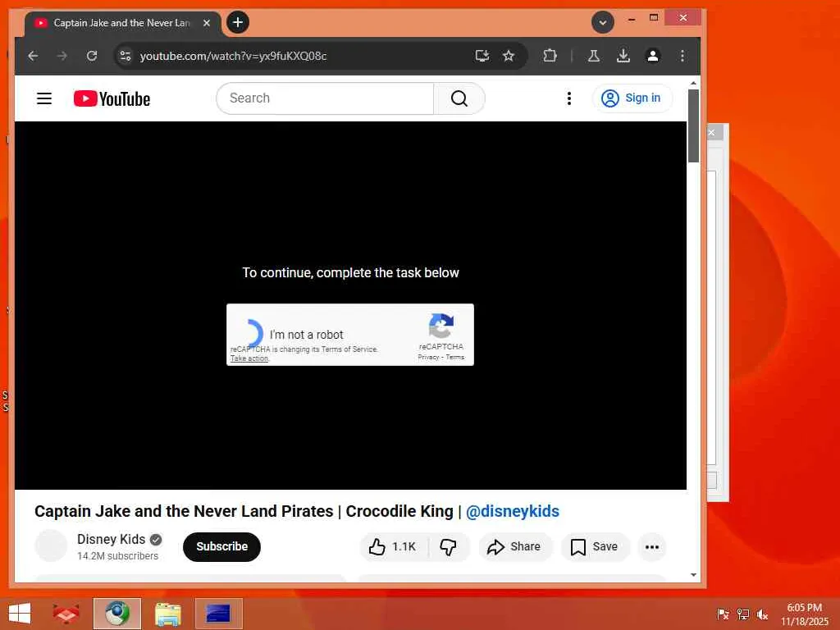Click the scrollbar up arrow
Image resolution: width=840 pixels, height=630 pixels.
pyautogui.click(x=693, y=83)
